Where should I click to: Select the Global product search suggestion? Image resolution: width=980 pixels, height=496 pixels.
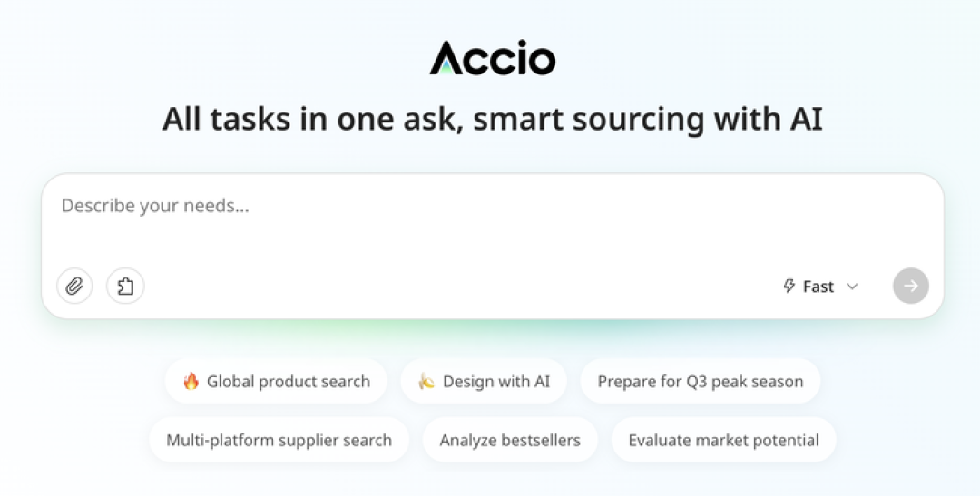click(x=276, y=381)
